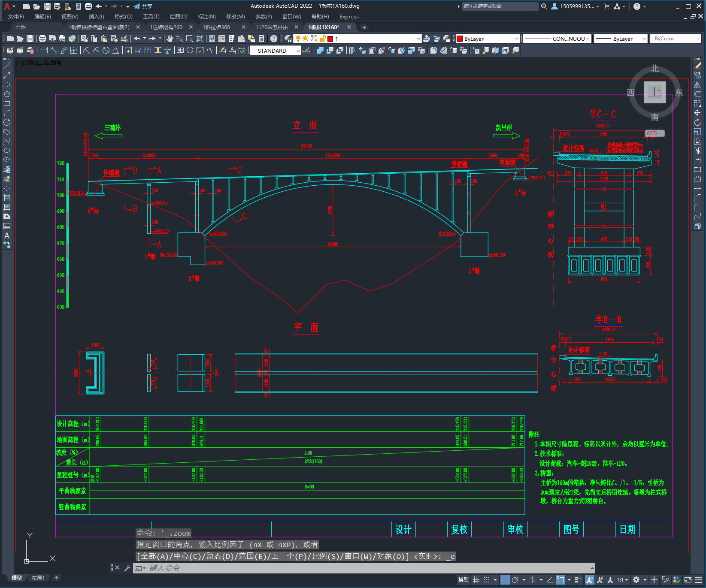Toggle polar tracking in the status bar

point(515,580)
